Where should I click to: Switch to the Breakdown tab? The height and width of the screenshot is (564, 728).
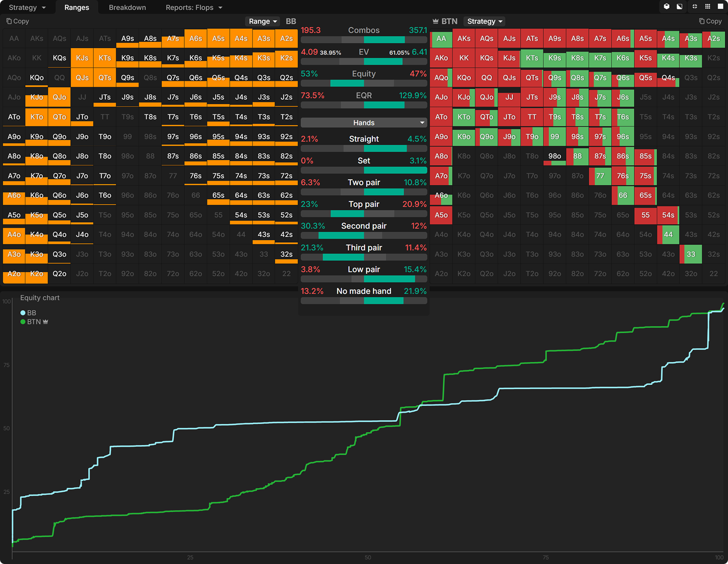coord(127,8)
